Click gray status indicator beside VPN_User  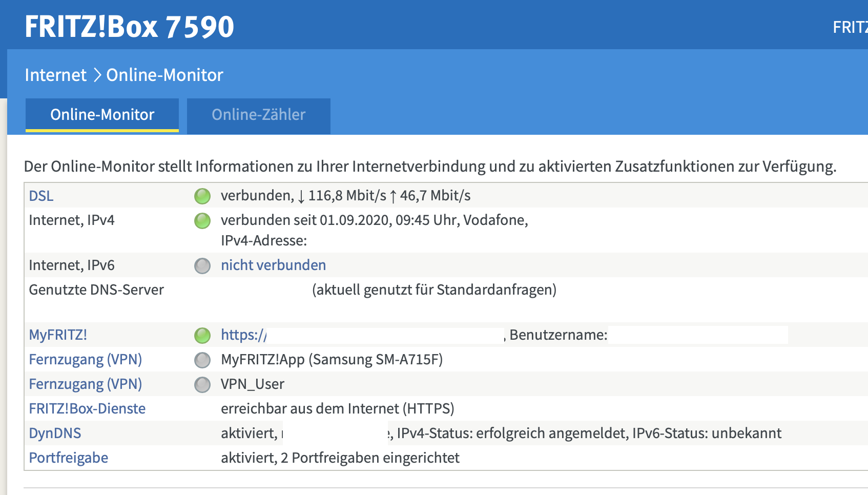coord(202,384)
